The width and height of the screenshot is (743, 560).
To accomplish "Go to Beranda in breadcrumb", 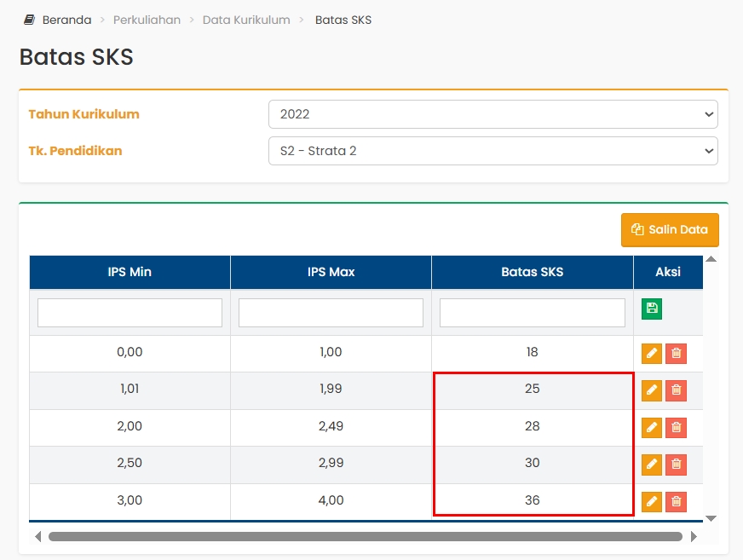I will pos(65,20).
